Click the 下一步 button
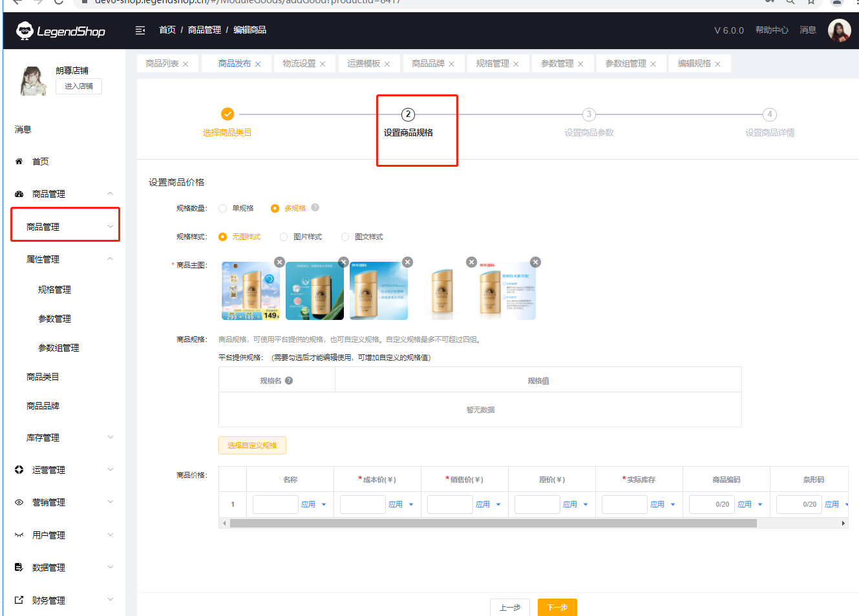This screenshot has height=616, width=859. (557, 607)
